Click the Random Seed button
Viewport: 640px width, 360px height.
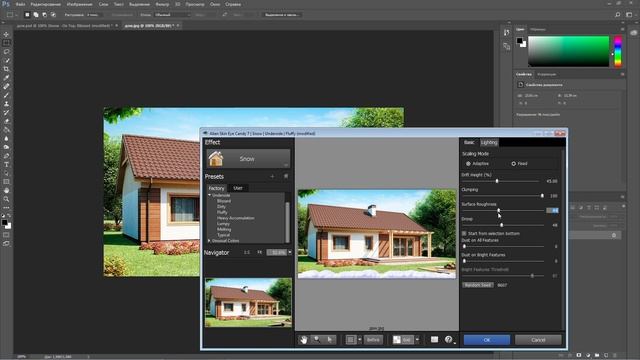coord(478,285)
